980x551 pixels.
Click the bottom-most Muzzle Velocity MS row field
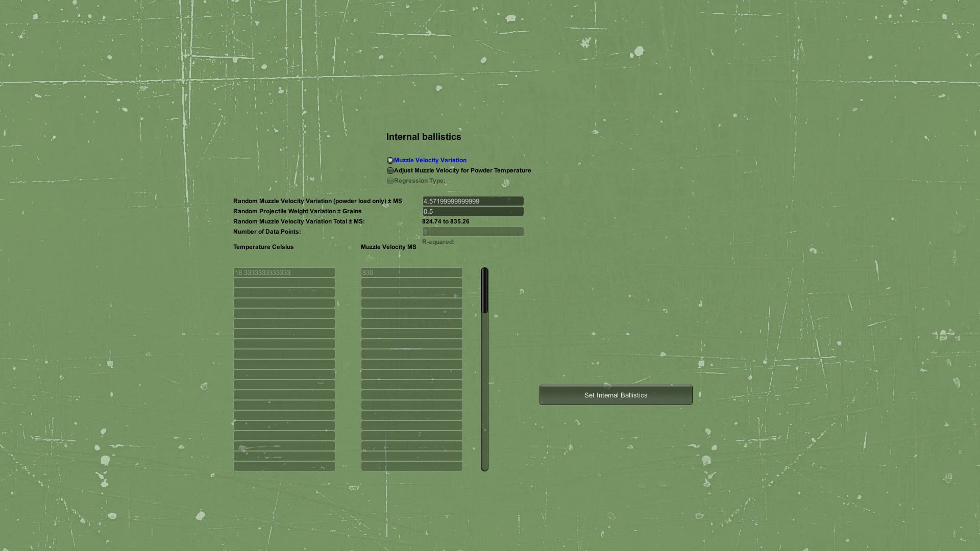pyautogui.click(x=411, y=466)
